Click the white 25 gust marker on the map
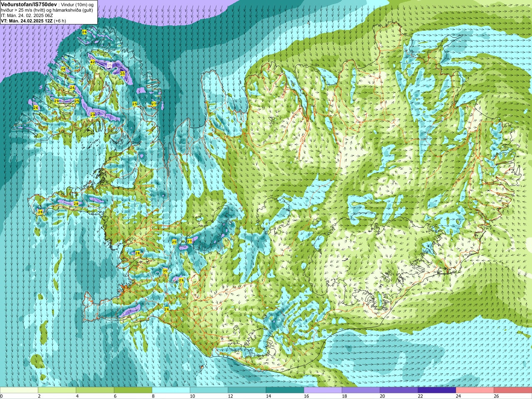Screen dimensions: 532x399 point(110,65)
